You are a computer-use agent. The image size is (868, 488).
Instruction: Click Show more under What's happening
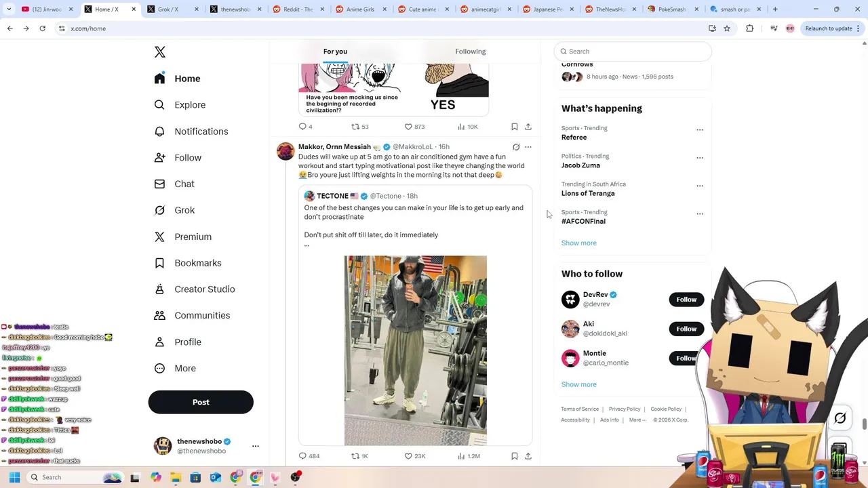click(579, 243)
